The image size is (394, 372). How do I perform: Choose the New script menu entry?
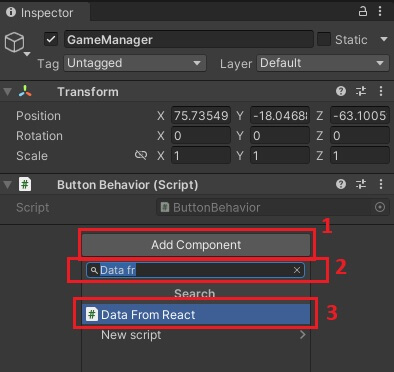[196, 335]
